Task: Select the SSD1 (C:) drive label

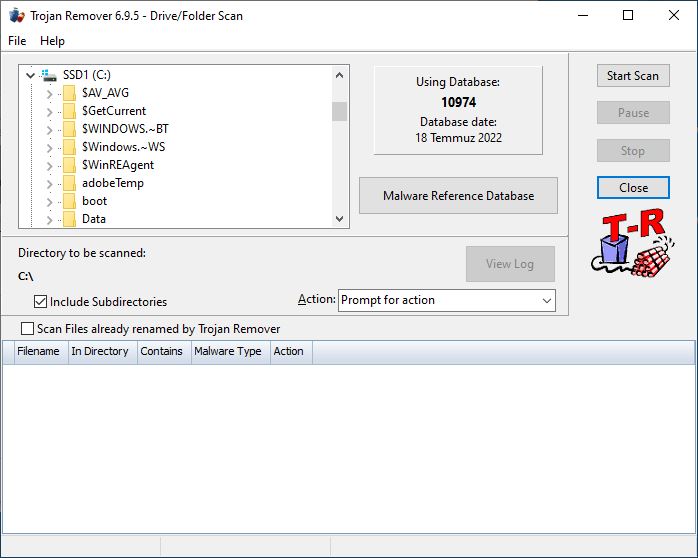Action: point(87,75)
